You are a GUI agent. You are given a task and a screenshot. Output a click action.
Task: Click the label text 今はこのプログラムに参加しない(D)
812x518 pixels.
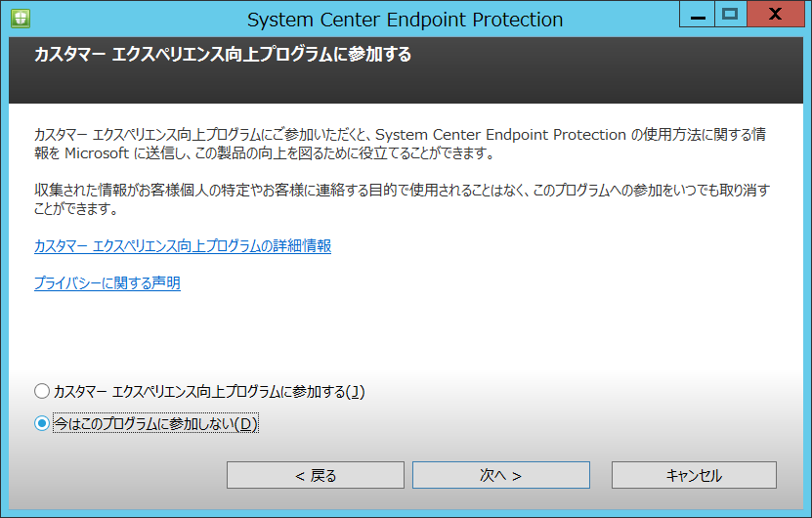pos(155,424)
